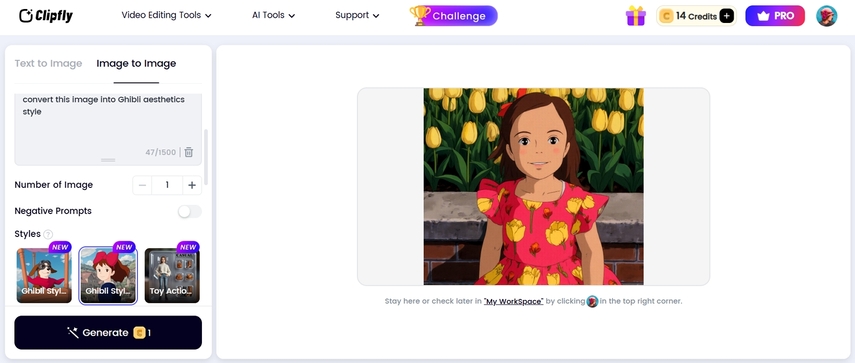Switch to the Text to Image tab
The image size is (855, 363).
[48, 63]
